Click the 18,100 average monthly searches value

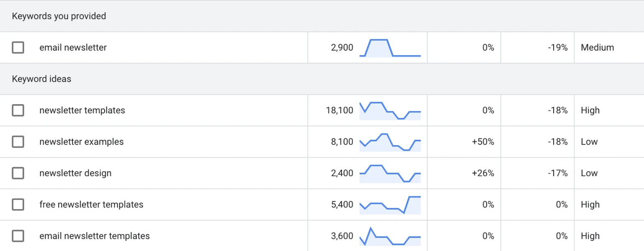(x=340, y=110)
